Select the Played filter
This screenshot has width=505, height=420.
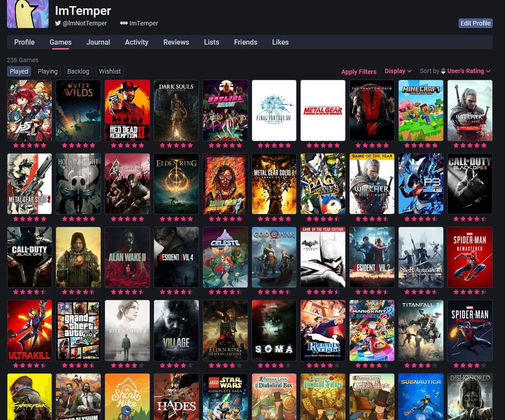(19, 72)
